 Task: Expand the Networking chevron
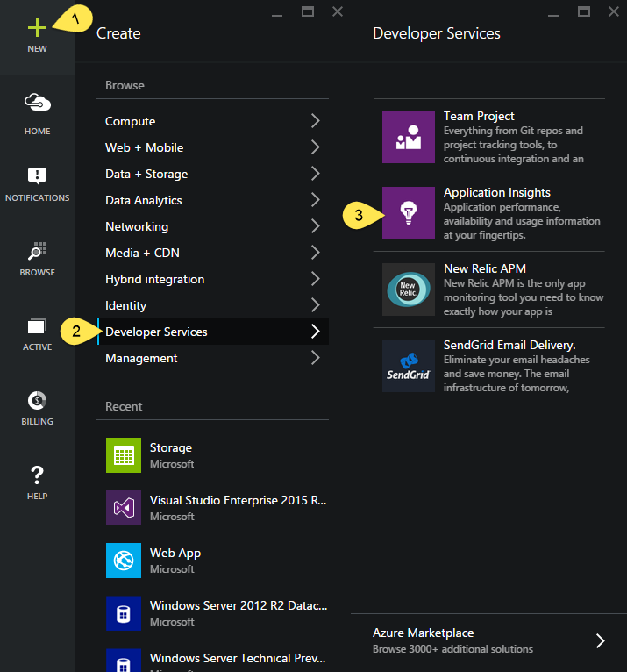coord(316,226)
